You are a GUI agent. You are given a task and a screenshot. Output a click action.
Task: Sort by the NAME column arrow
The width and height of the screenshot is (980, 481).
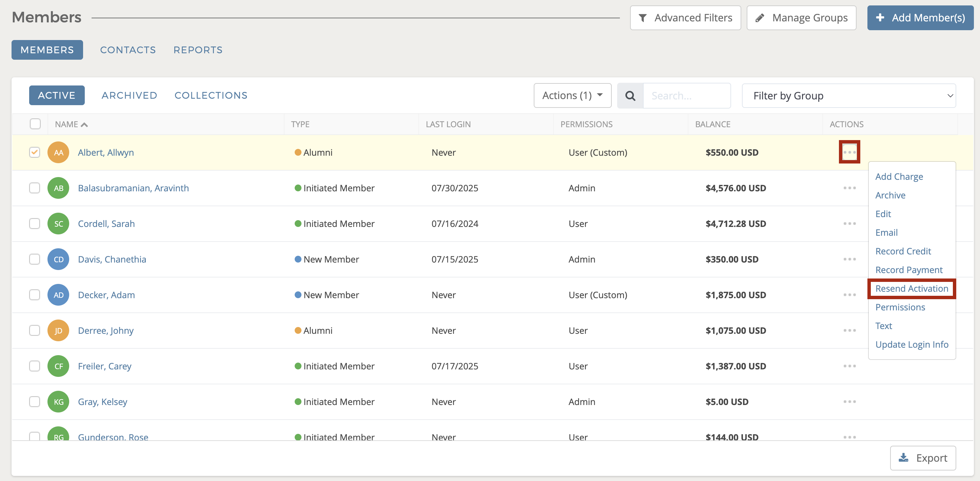point(84,124)
